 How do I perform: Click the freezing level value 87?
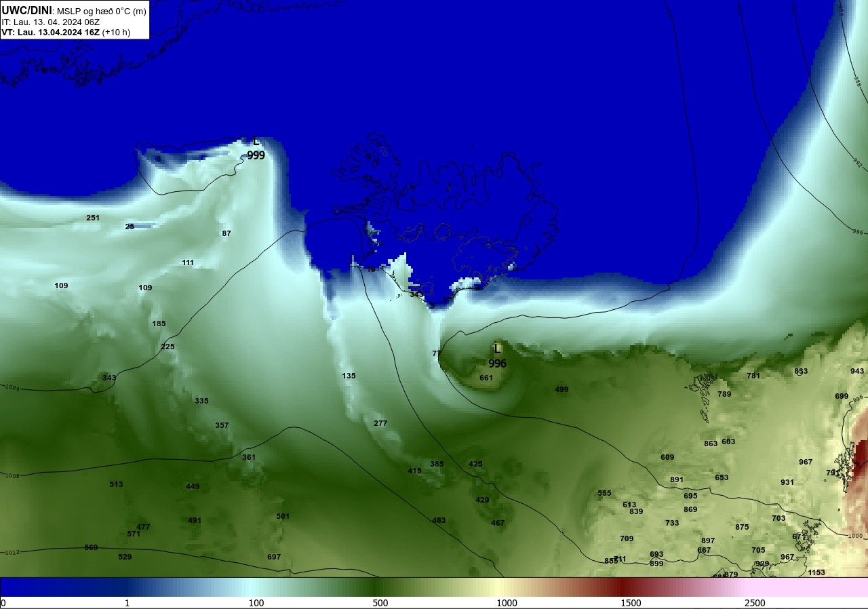click(226, 233)
